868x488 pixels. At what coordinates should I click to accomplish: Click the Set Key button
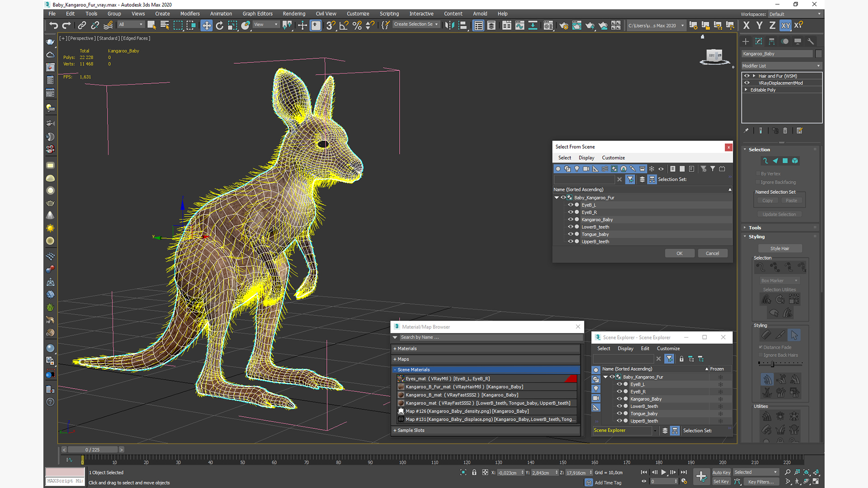(x=721, y=482)
